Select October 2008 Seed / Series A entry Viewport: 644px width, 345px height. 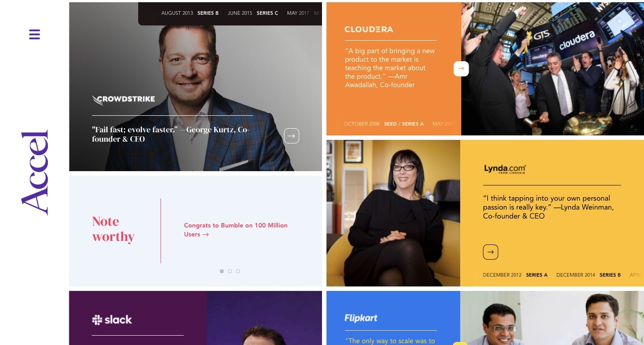[x=384, y=124]
